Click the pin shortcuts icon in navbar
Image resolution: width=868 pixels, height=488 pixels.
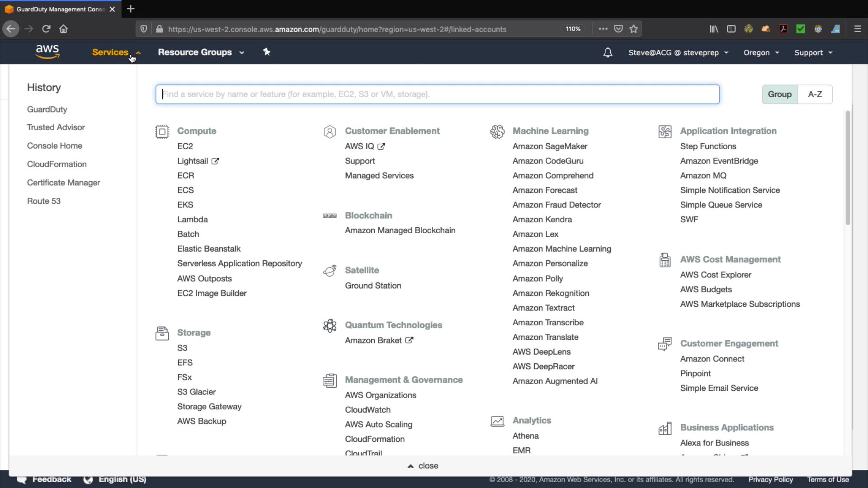point(267,52)
